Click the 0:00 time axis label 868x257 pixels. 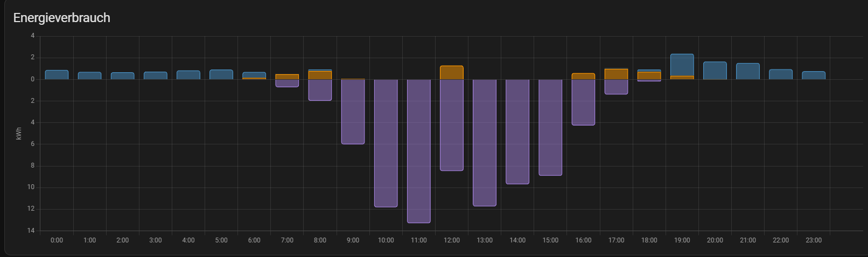[57, 240]
